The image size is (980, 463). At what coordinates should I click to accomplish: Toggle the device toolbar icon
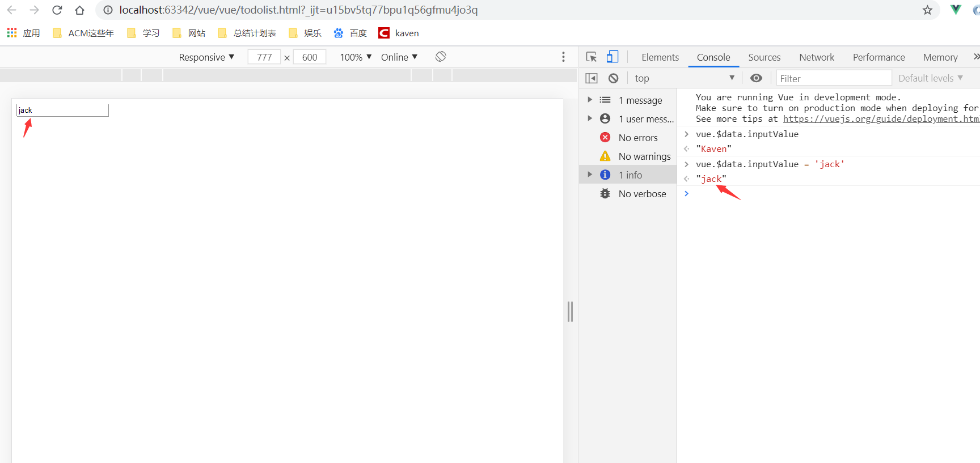tap(612, 57)
